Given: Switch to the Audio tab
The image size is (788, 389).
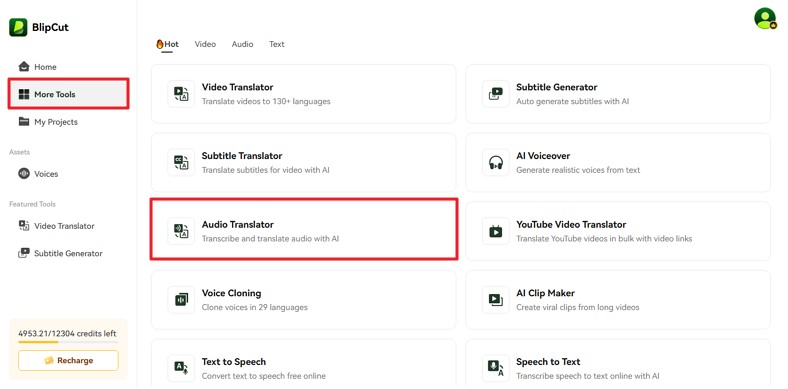Looking at the screenshot, I should pos(242,44).
